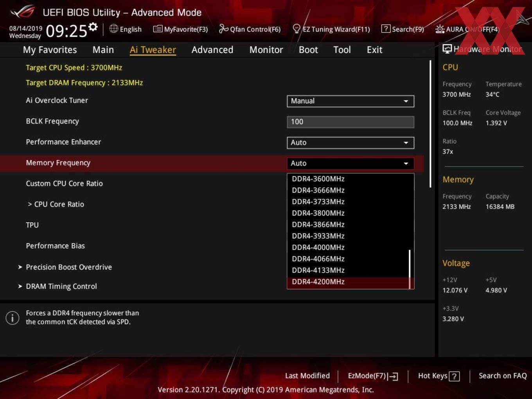Select highlighted DDR4-4200MHz option
Image resolution: width=532 pixels, height=399 pixels.
[350, 282]
